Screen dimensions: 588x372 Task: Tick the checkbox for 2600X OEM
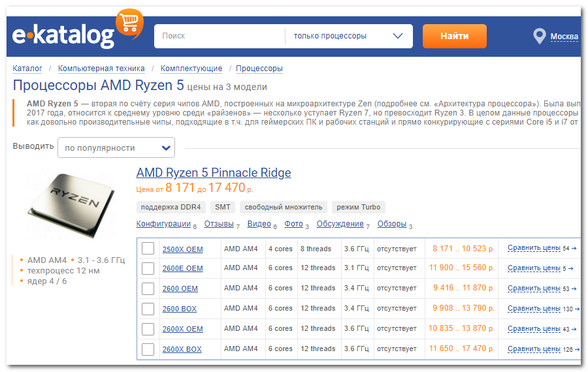148,329
